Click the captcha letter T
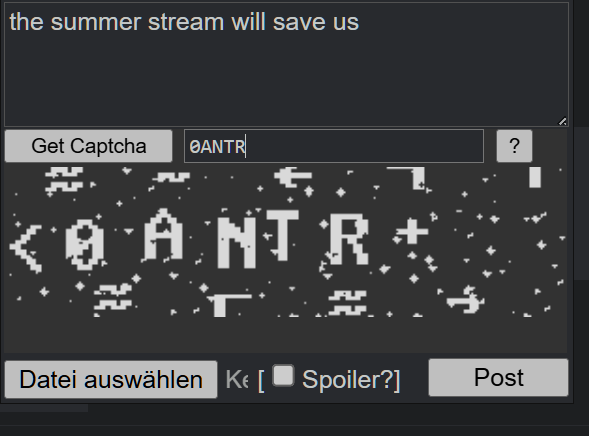589x436 pixels. click(282, 235)
